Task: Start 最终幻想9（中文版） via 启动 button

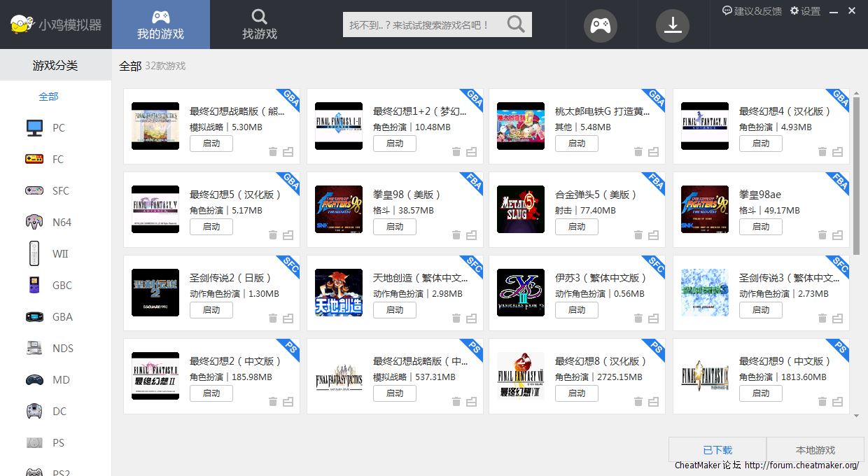Action: 761,393
